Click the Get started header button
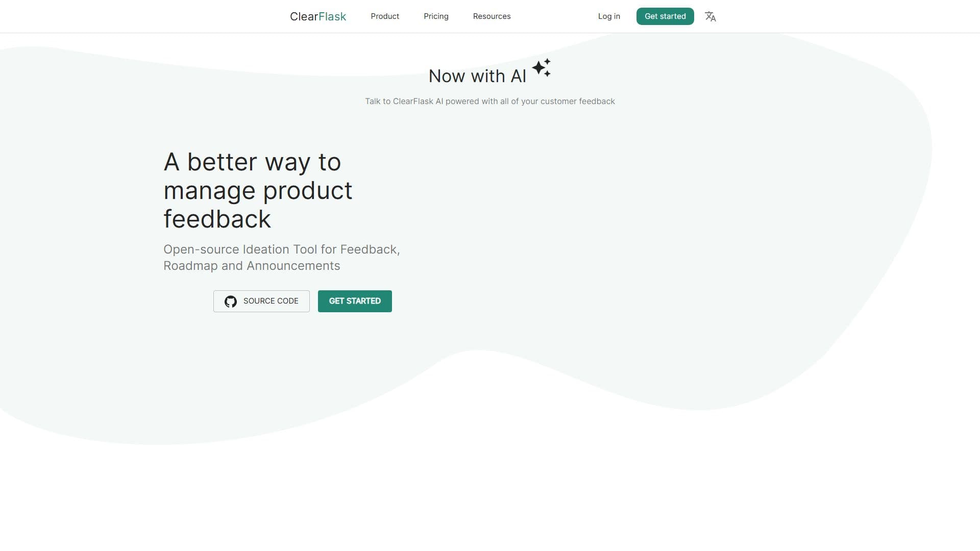This screenshot has width=980, height=551. tap(665, 16)
